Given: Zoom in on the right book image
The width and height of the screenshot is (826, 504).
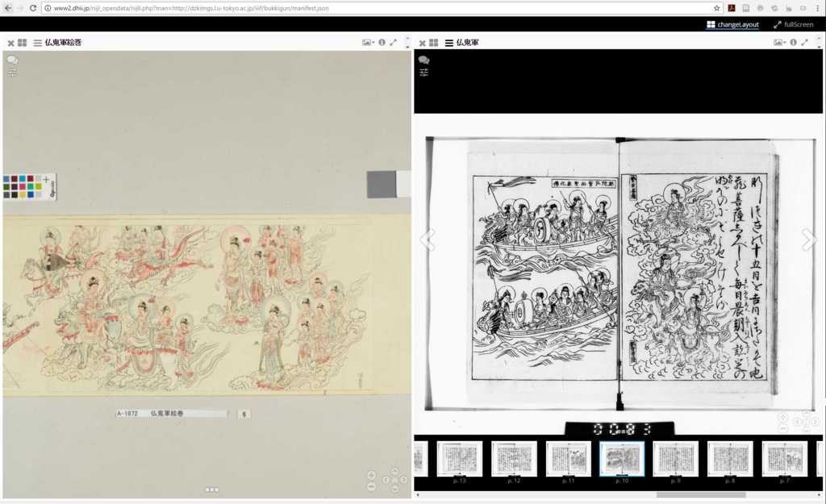Looking at the screenshot, I should (x=782, y=417).
